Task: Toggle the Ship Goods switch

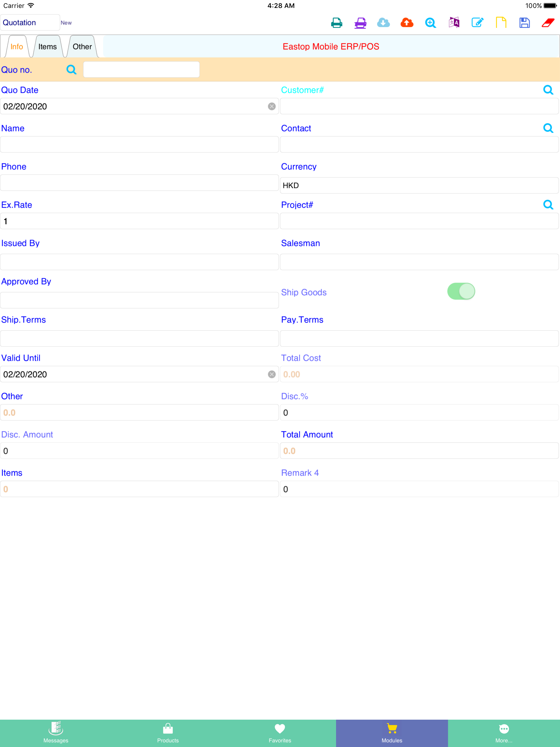Action: pos(461,291)
